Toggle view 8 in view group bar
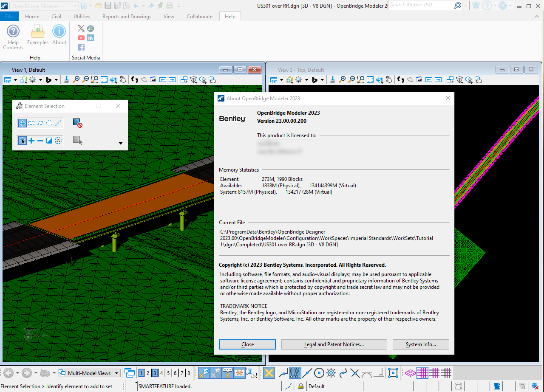The height and width of the screenshot is (392, 544). pos(189,373)
